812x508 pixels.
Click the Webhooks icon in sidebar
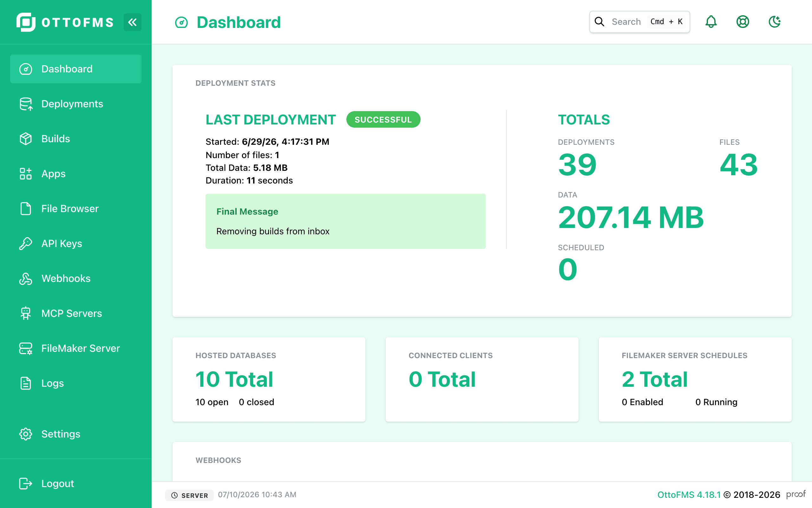(26, 278)
